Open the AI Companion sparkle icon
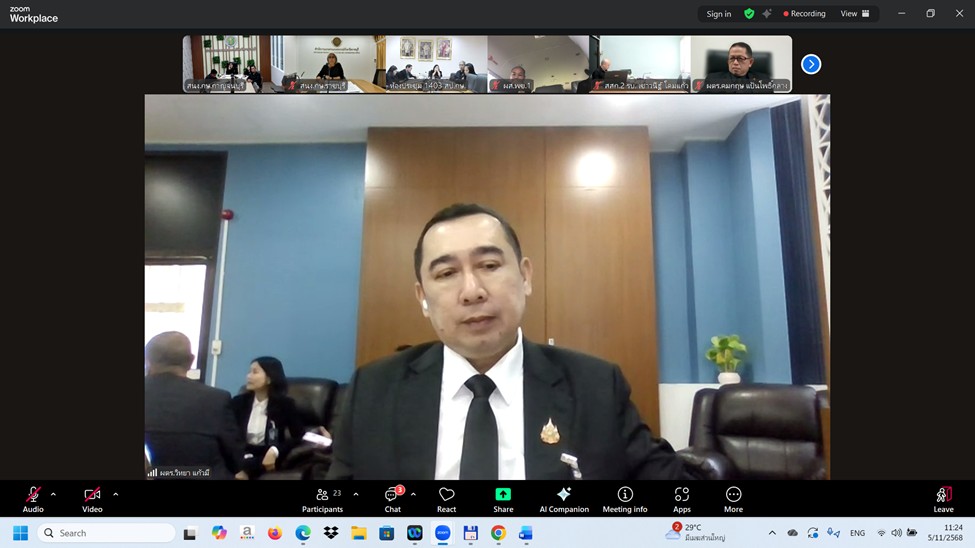The width and height of the screenshot is (975, 548). click(x=564, y=495)
